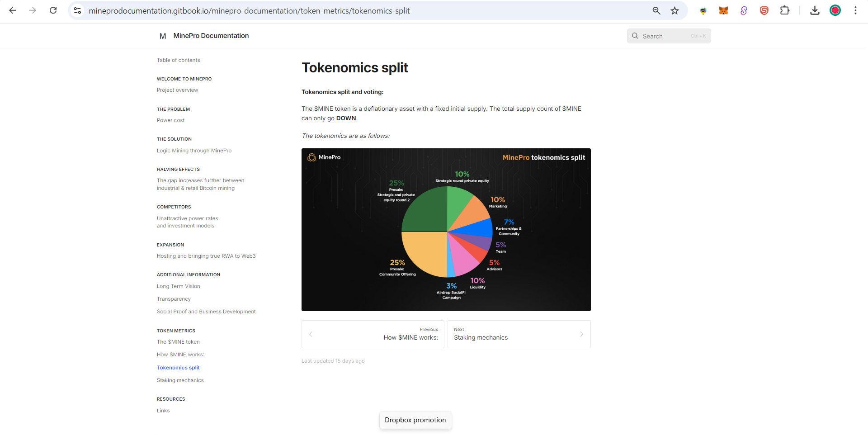Click the COMPETITORS section header

tap(174, 207)
